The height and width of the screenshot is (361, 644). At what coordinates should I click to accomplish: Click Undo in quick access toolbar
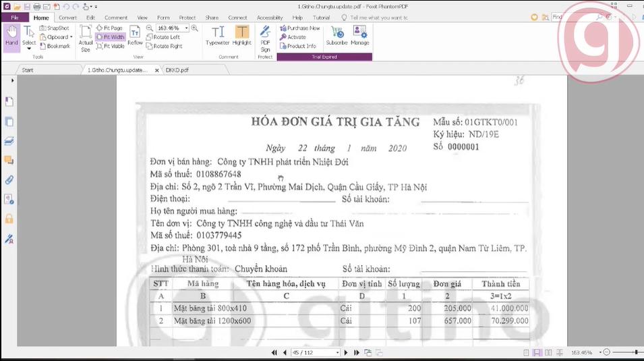point(66,7)
